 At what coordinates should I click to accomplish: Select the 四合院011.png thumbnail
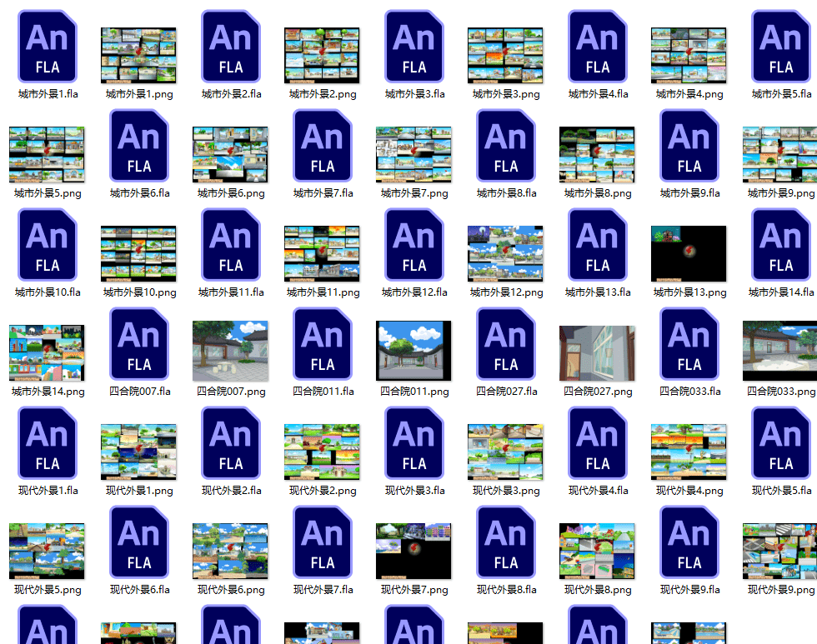click(414, 351)
